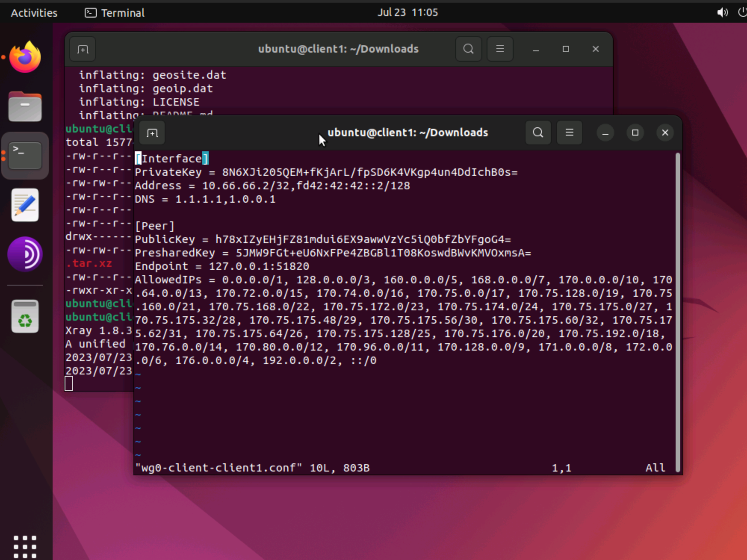Open the system power menu
747x560 pixels.
point(742,12)
